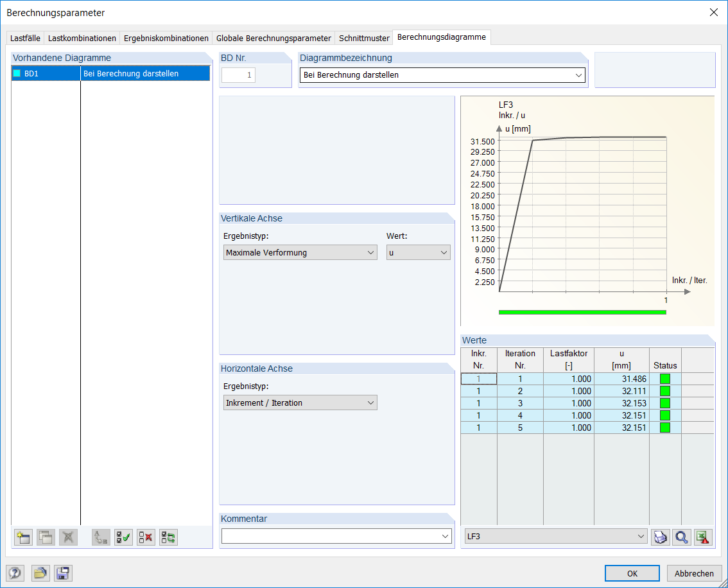The width and height of the screenshot is (728, 588).
Task: Click the Lastfaktor 1.000 cell in iteration 3 row
Action: [x=569, y=403]
